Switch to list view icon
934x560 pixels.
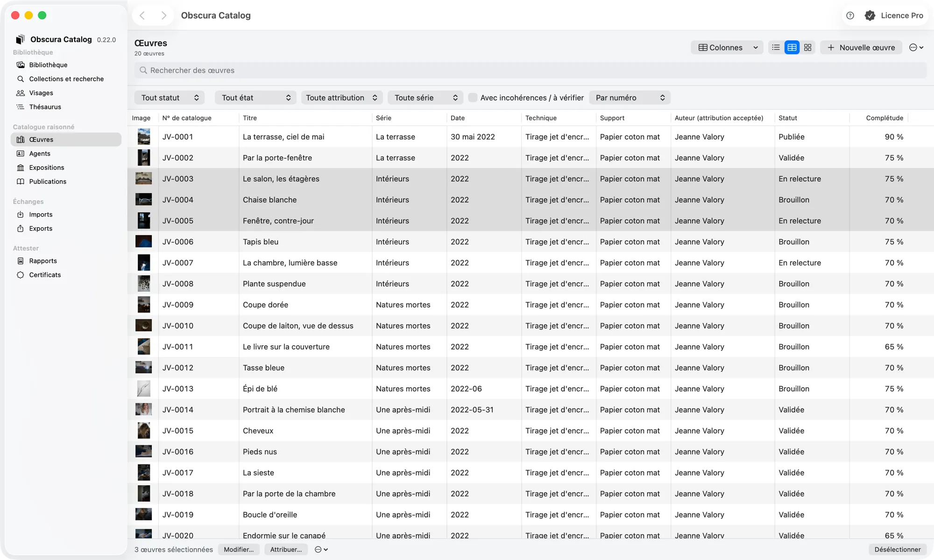click(x=776, y=48)
